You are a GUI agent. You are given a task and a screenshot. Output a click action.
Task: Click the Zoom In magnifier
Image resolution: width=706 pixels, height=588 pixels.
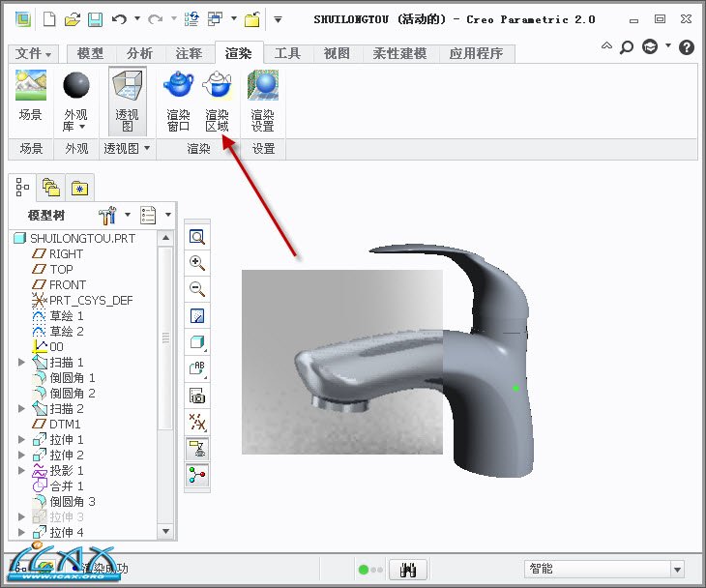tap(197, 263)
